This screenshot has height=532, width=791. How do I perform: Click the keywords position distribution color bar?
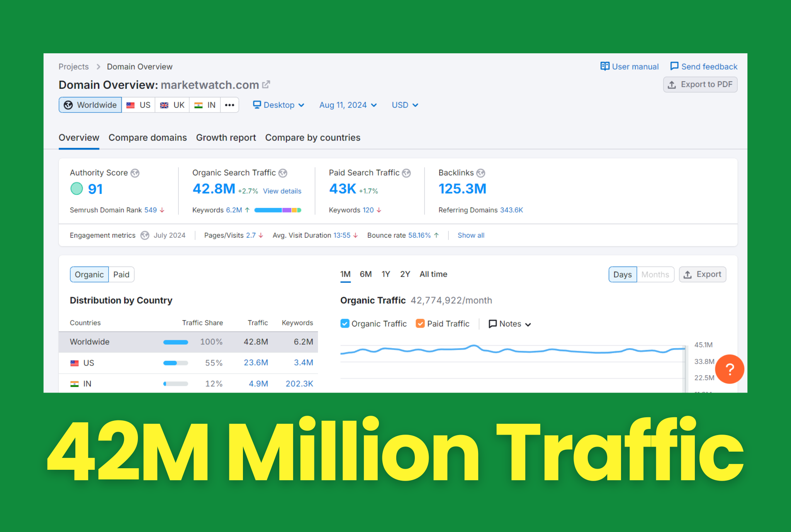278,210
